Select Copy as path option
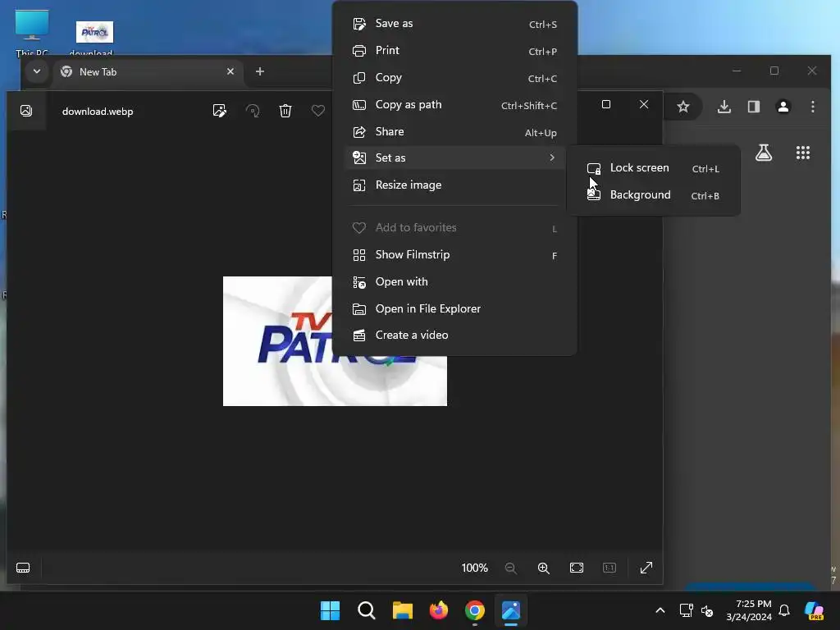Image resolution: width=840 pixels, height=630 pixels. click(454, 105)
